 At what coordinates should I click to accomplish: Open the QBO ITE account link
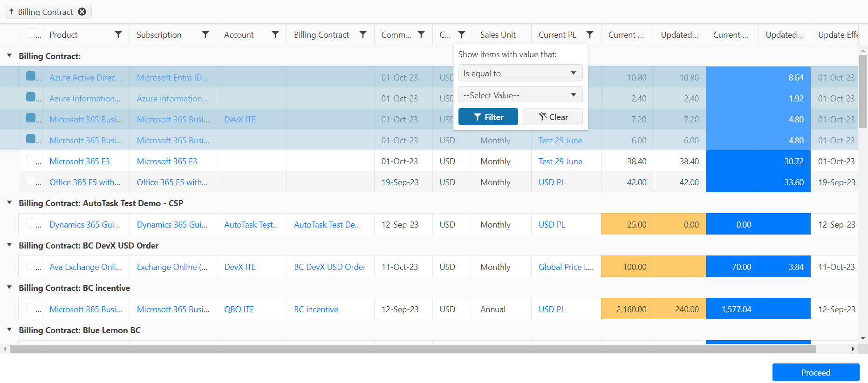click(239, 309)
